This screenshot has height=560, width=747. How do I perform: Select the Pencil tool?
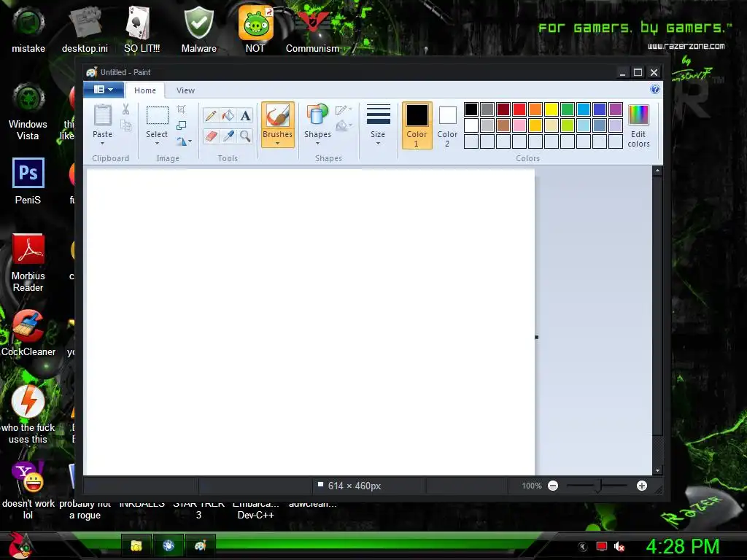click(211, 116)
